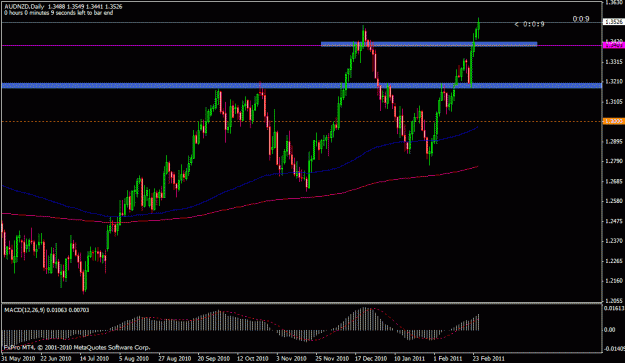
Task: Click the 20 Sep 2010 date label
Action: [x=214, y=358]
